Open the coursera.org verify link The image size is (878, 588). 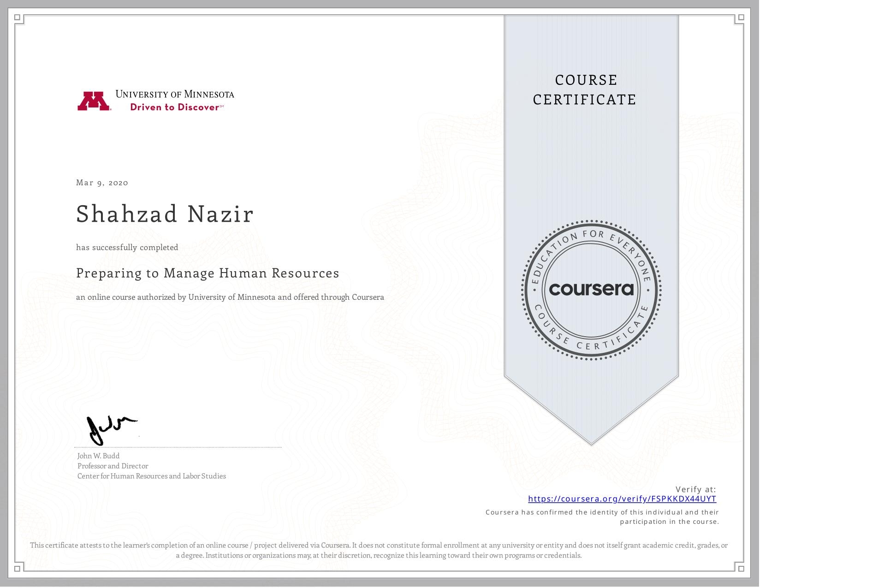coord(622,499)
